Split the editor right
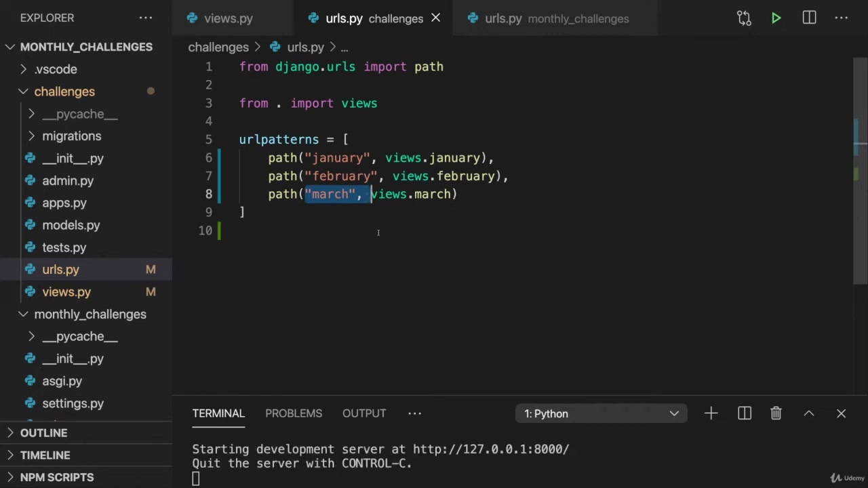This screenshot has height=488, width=868. (809, 18)
